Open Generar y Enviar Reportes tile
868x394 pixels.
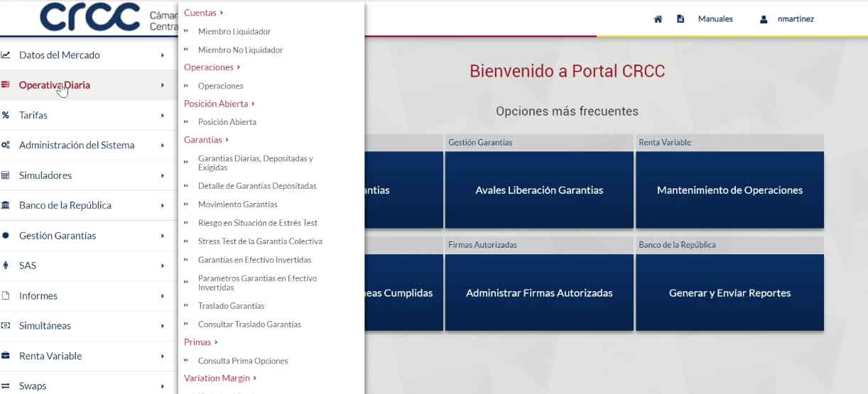729,292
